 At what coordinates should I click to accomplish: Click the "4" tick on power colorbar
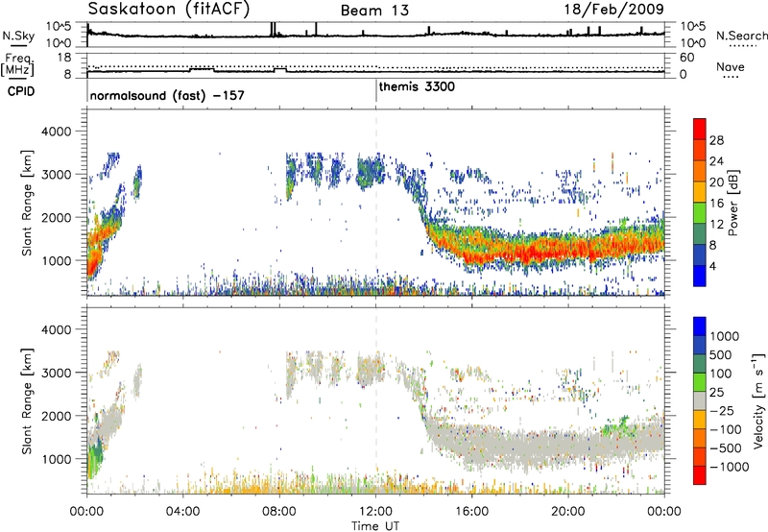pyautogui.click(x=712, y=266)
